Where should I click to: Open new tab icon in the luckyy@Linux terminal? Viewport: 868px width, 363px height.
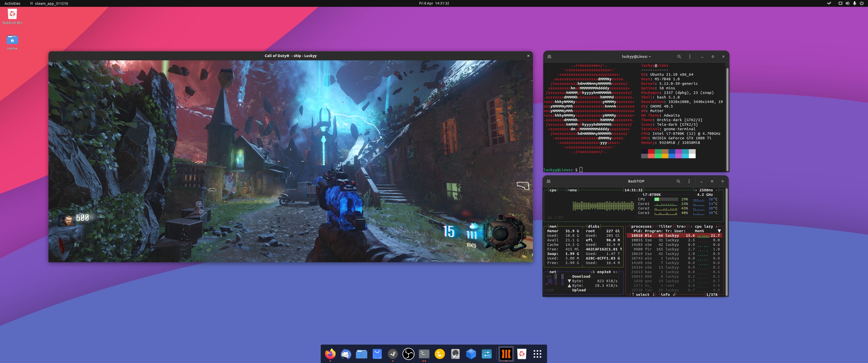pyautogui.click(x=549, y=57)
